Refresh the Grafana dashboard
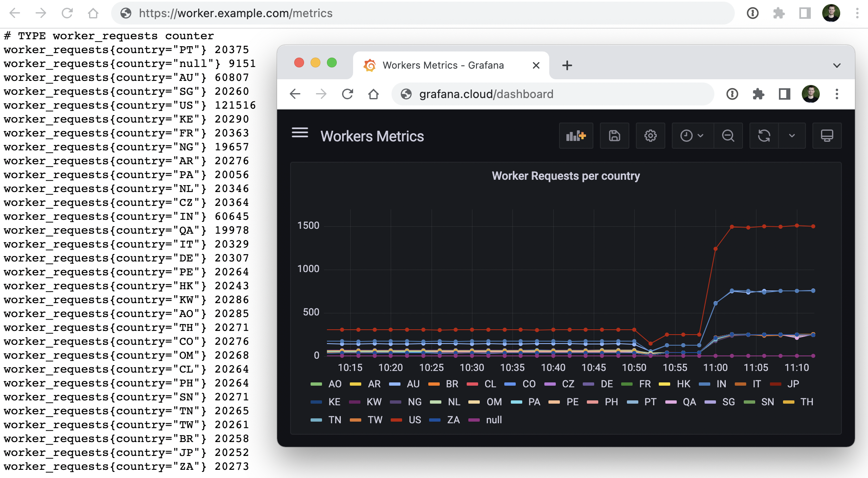 coord(764,136)
